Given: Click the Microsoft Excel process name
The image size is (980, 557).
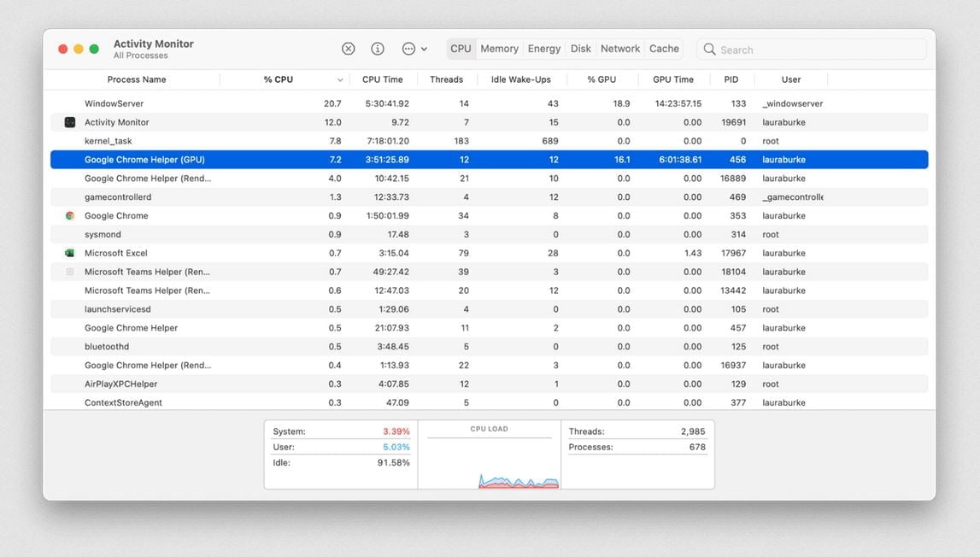Looking at the screenshot, I should [x=116, y=253].
